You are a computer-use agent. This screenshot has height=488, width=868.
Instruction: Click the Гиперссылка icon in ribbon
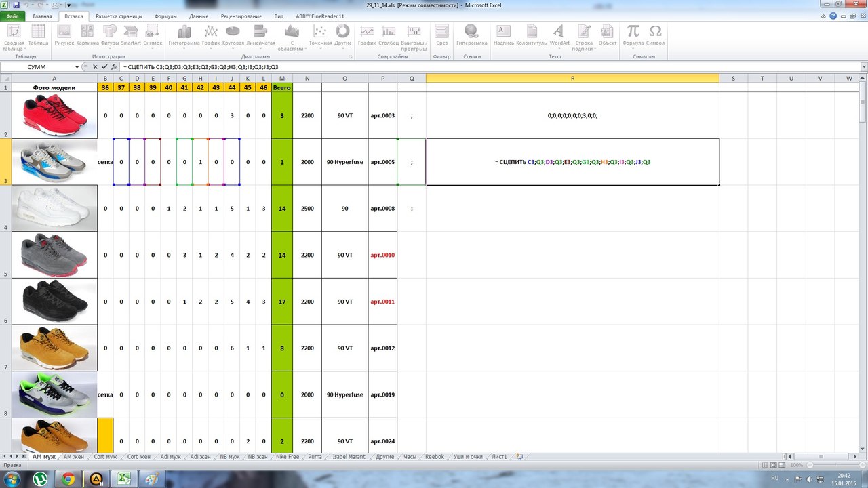471,35
